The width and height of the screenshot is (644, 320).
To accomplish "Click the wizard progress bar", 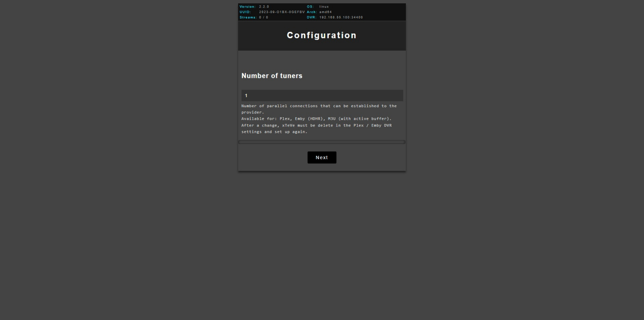I will point(322,142).
